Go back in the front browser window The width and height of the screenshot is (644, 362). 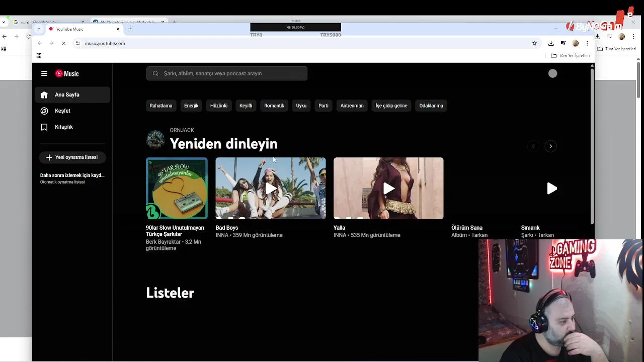(39, 43)
